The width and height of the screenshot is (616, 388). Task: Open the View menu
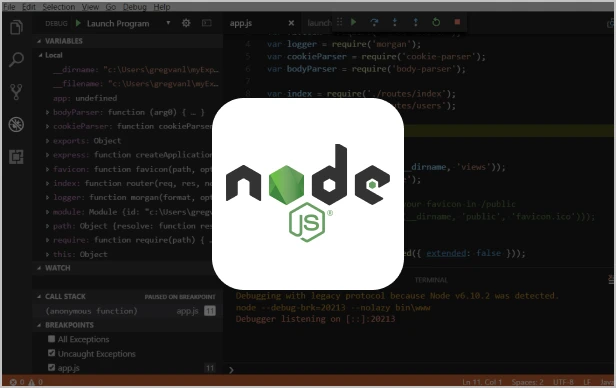(90, 7)
